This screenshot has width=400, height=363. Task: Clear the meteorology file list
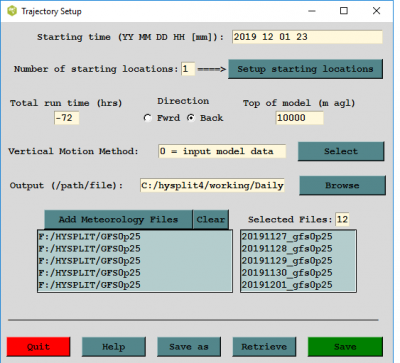pyautogui.click(x=211, y=219)
